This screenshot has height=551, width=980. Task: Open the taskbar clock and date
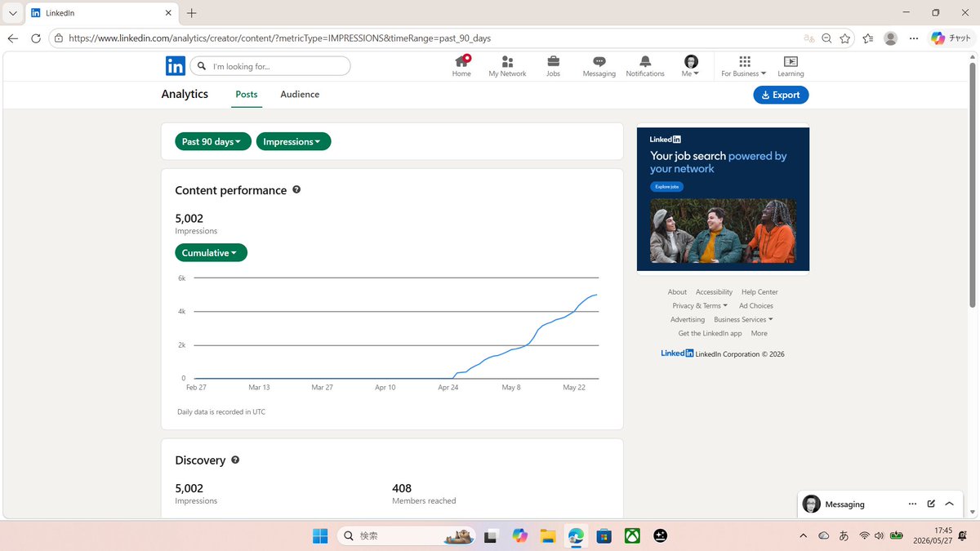932,535
